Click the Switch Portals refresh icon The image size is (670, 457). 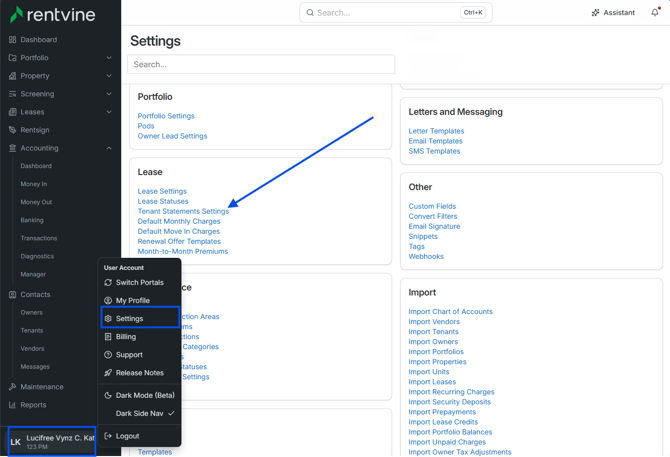click(x=108, y=282)
